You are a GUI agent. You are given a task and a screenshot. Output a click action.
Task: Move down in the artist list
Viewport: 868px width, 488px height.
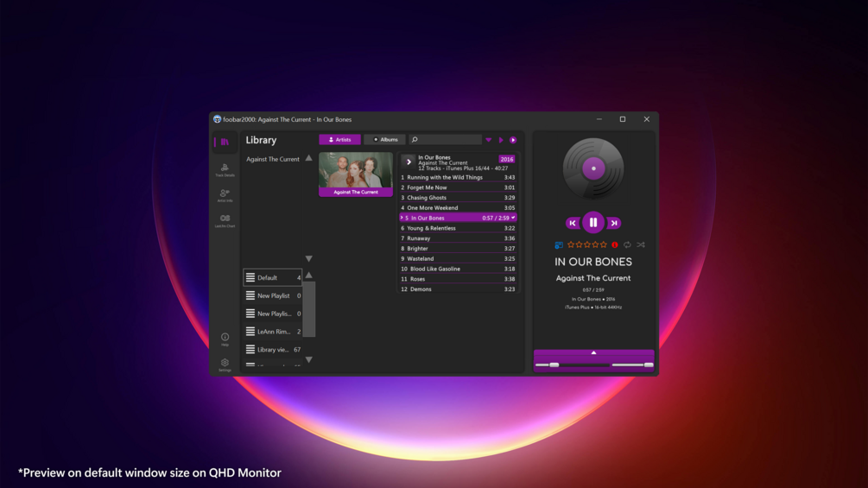[x=309, y=258]
